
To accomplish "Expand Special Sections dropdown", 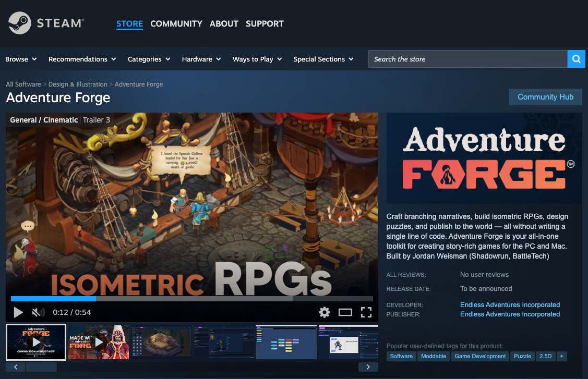I will 323,59.
